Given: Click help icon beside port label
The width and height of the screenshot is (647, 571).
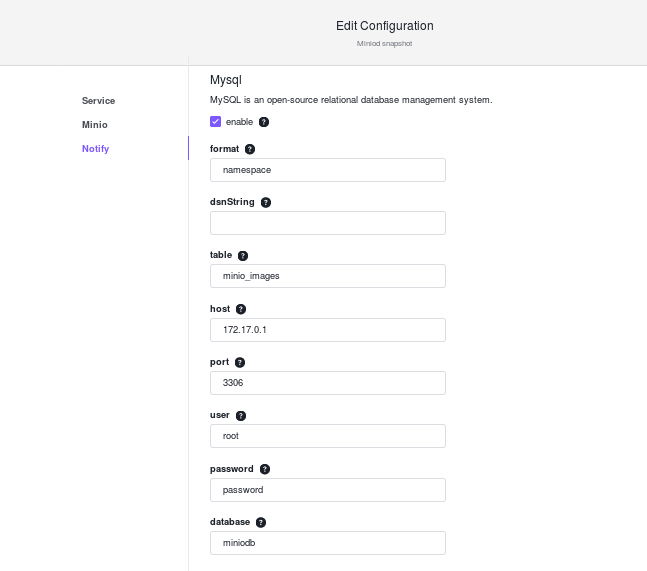Looking at the screenshot, I should click(x=240, y=362).
